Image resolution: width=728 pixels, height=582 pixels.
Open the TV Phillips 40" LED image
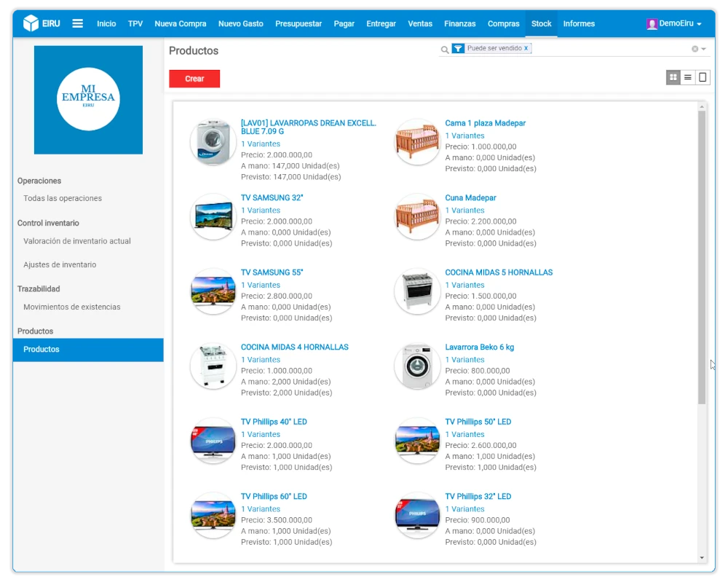point(213,441)
